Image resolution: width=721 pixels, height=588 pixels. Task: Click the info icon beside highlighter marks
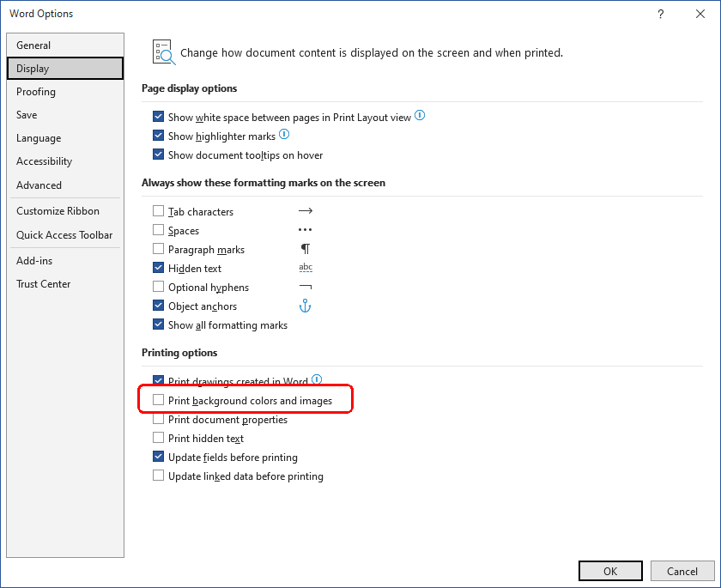[x=284, y=134]
